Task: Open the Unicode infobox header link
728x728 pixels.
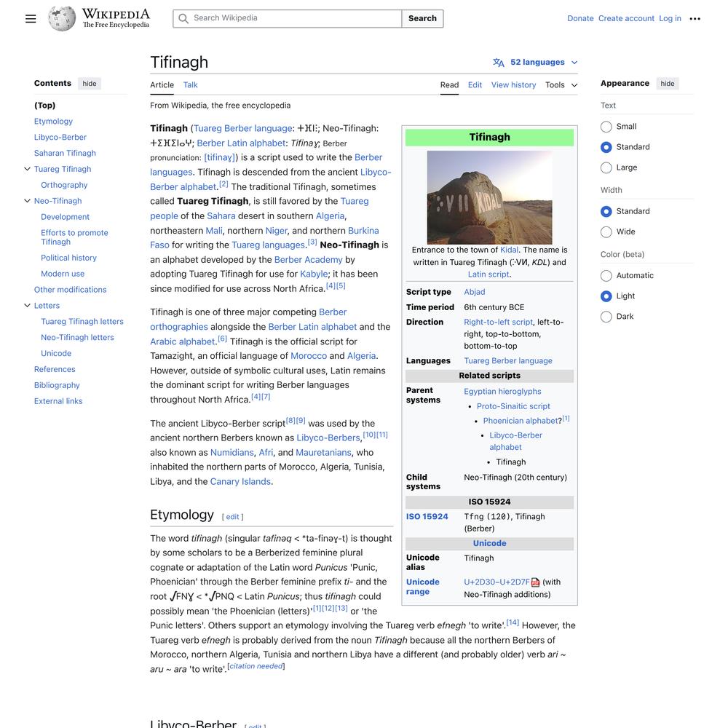Action: pos(489,543)
